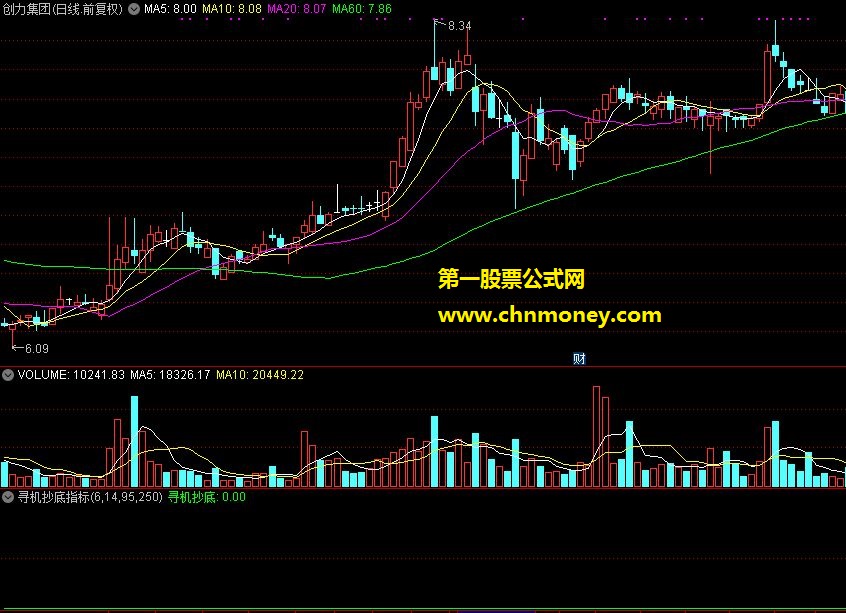
Task: Click the 财 info marker icon
Action: click(579, 358)
